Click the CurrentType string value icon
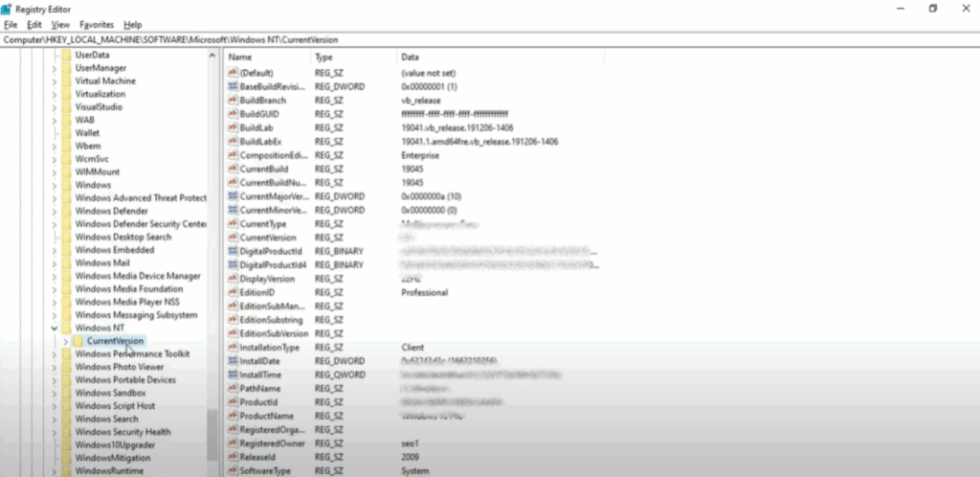Screen dimensions: 980x477 tap(234, 224)
